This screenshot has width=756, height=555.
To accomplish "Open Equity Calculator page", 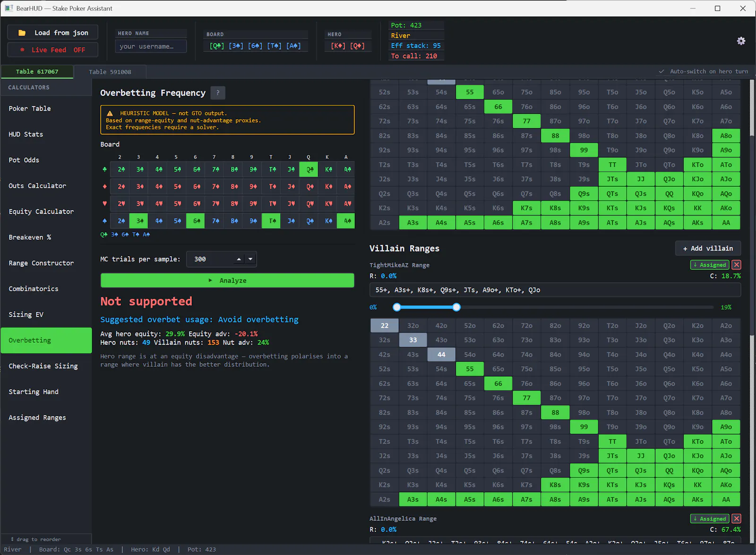I will 46,212.
